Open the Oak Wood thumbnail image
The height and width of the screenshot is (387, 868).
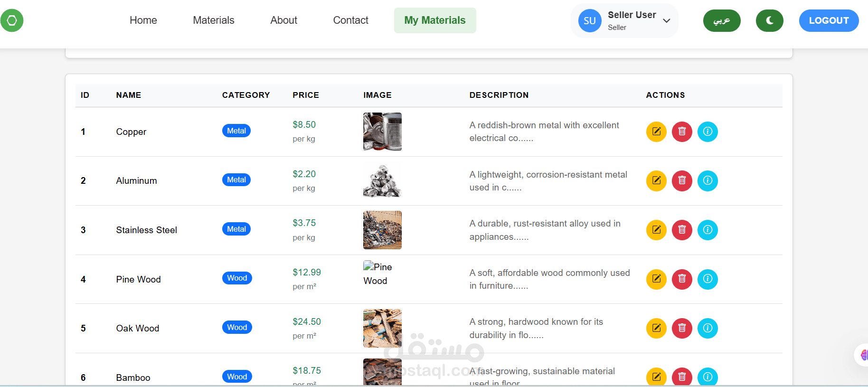(x=382, y=328)
